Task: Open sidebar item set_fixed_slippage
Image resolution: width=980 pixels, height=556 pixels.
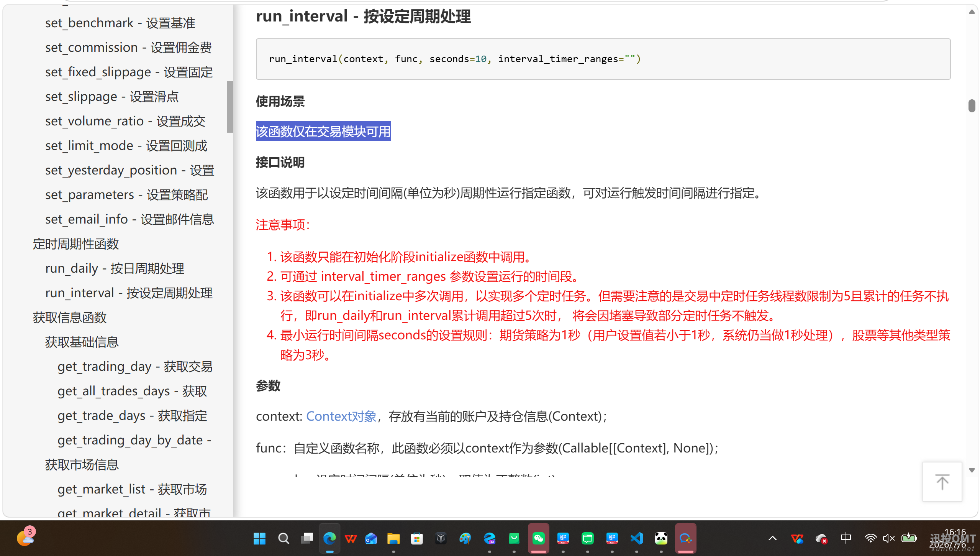Action: pyautogui.click(x=129, y=72)
